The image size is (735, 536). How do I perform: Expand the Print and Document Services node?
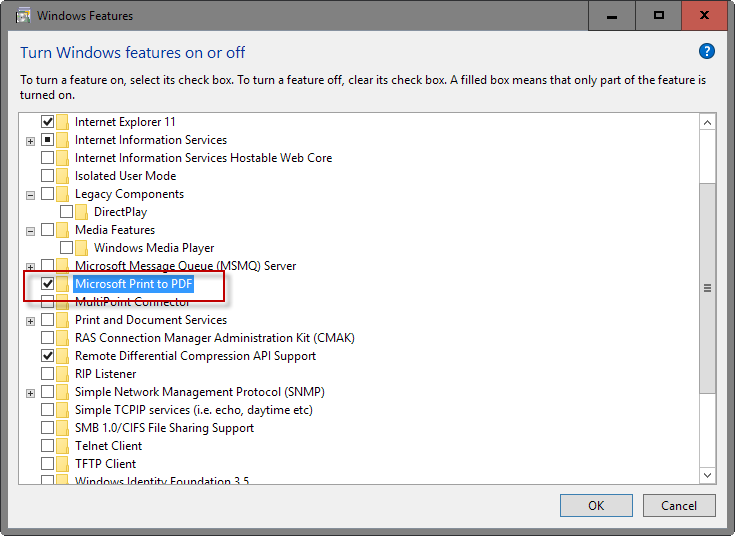click(x=30, y=321)
